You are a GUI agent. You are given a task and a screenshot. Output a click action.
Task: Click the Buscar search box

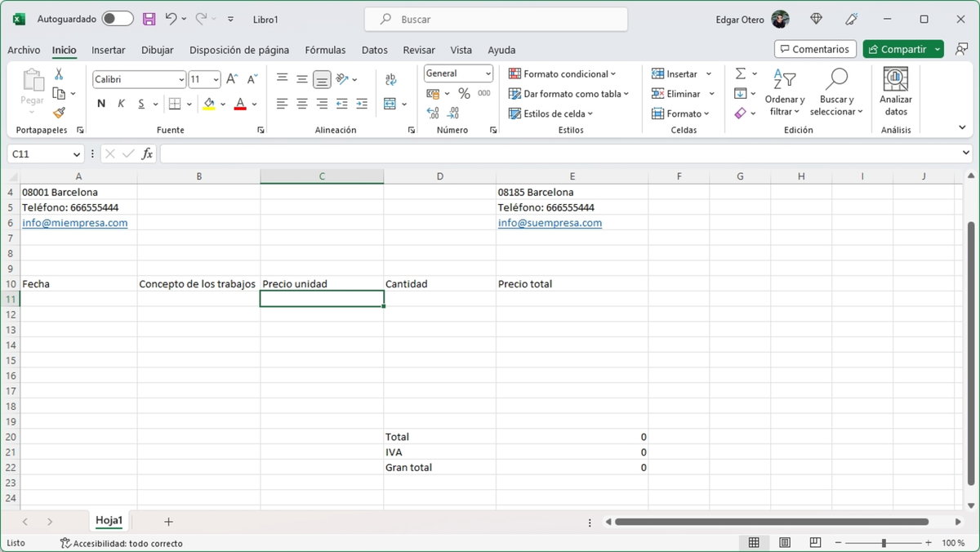(496, 19)
